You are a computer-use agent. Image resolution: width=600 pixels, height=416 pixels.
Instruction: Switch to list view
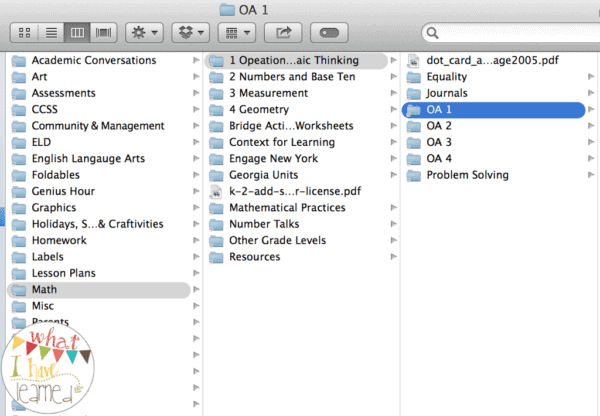[x=51, y=33]
